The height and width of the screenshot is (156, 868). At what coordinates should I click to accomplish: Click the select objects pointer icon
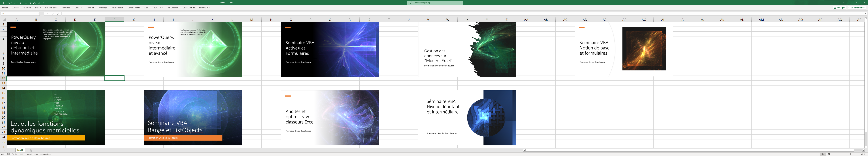(x=21, y=3)
